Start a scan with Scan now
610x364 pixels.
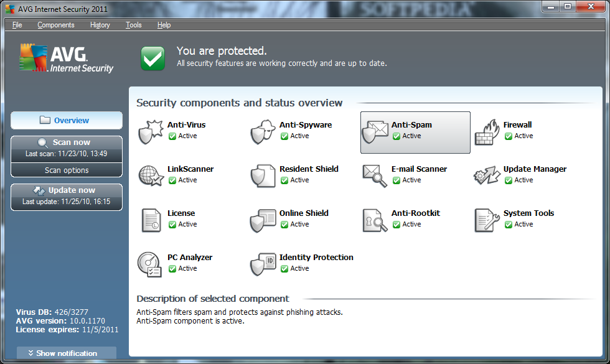[66, 141]
